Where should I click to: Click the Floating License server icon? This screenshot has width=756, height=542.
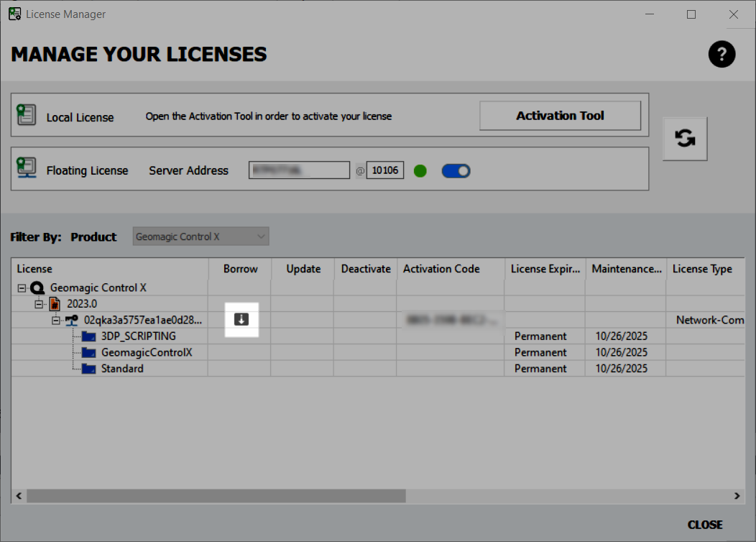pyautogui.click(x=27, y=167)
